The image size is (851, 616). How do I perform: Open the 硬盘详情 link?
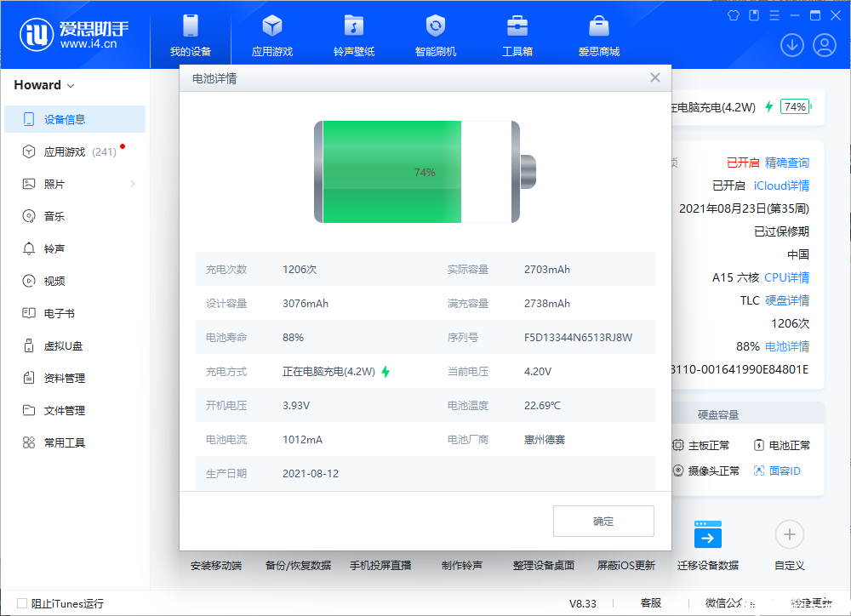787,300
